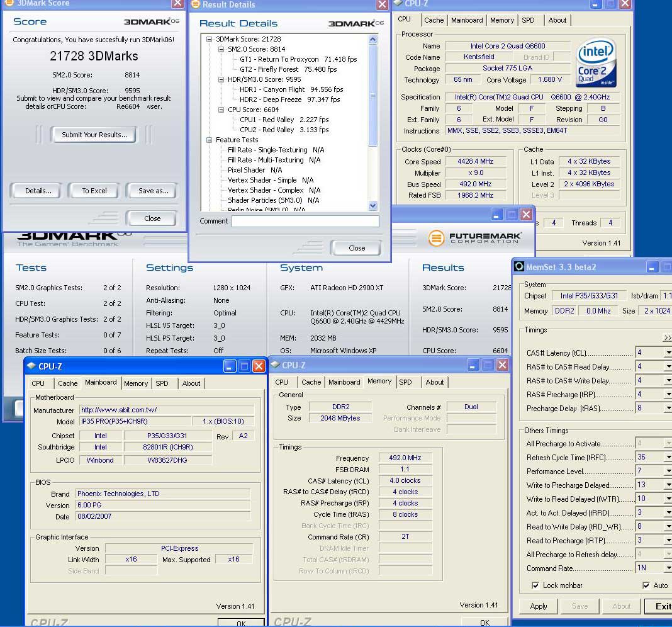This screenshot has height=627, width=672.
Task: Click OK in the CPU-Z Memory window
Action: point(484,623)
